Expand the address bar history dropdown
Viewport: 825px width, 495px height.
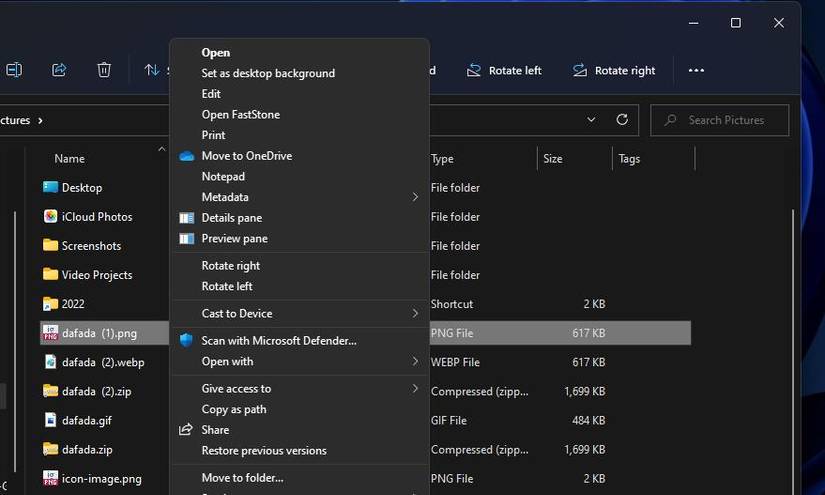[x=591, y=120]
